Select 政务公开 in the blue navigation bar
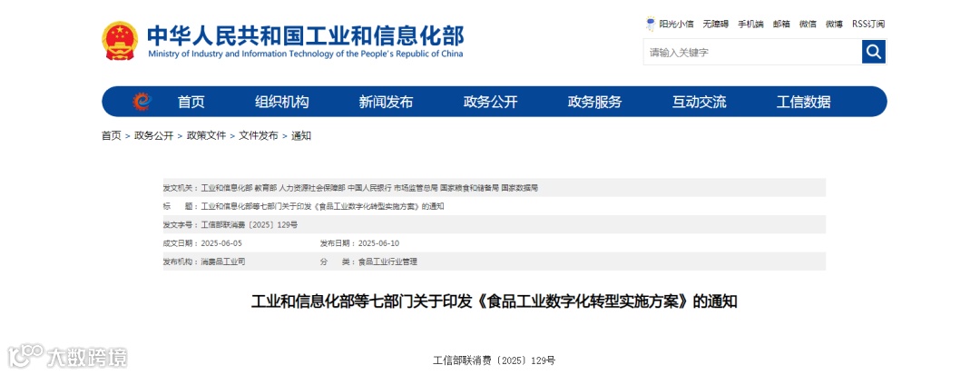The height and width of the screenshot is (375, 980). [x=491, y=102]
